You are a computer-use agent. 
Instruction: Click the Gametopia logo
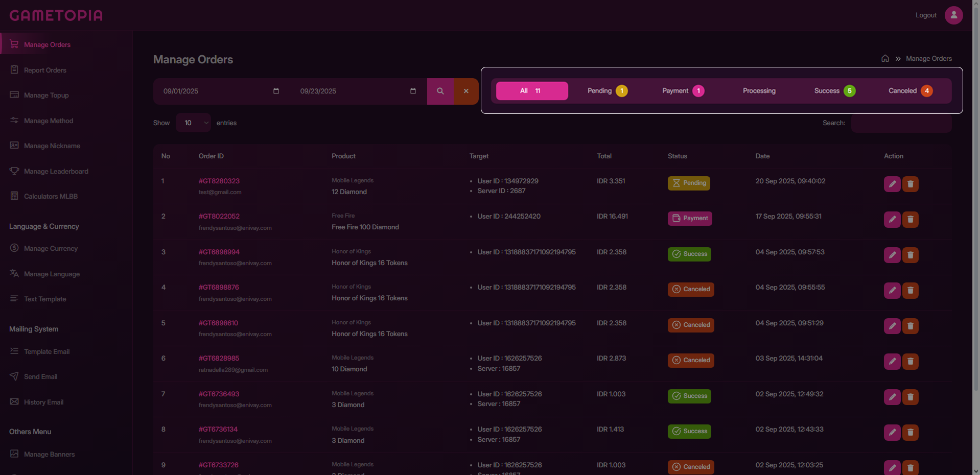coord(56,15)
